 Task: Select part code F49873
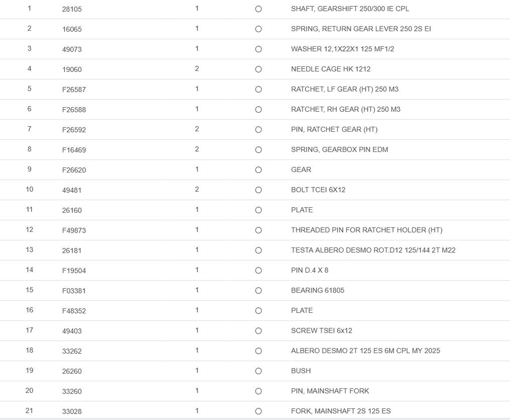click(x=74, y=230)
